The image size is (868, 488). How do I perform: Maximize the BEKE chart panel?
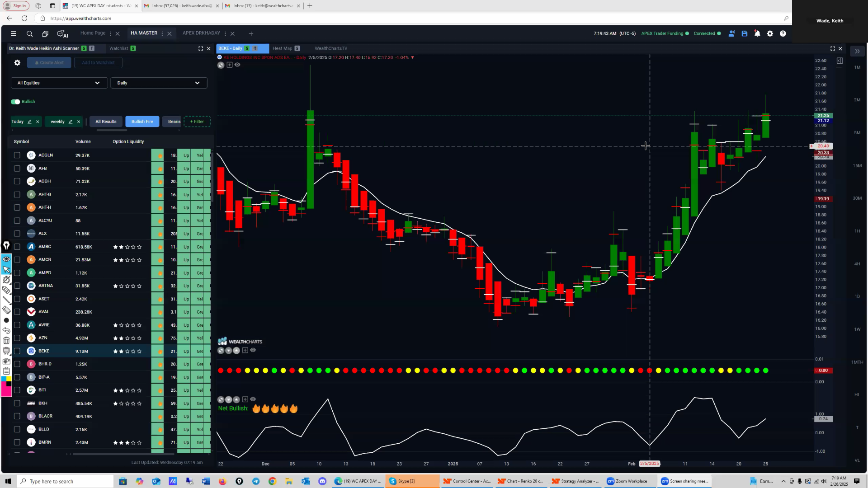tap(833, 48)
